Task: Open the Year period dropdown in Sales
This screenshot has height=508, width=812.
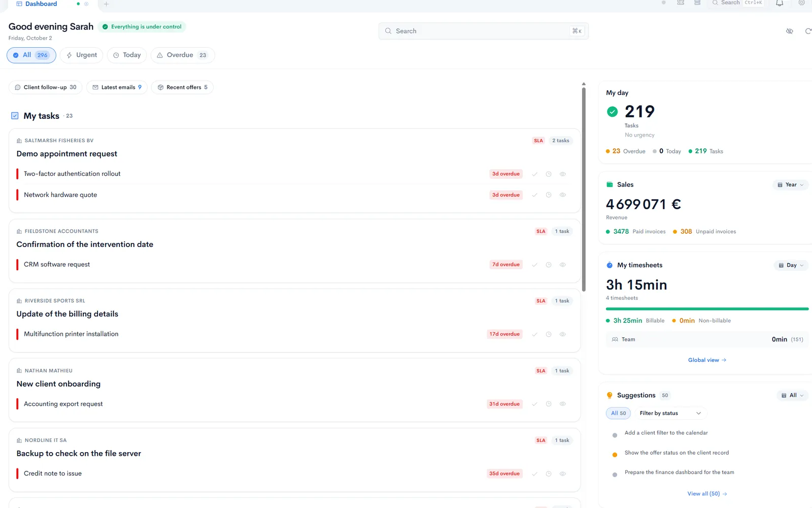Action: pyautogui.click(x=791, y=185)
